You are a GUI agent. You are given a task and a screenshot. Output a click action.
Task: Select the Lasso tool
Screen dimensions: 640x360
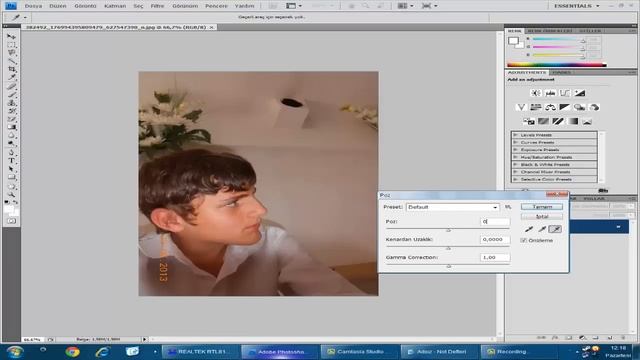[11, 53]
